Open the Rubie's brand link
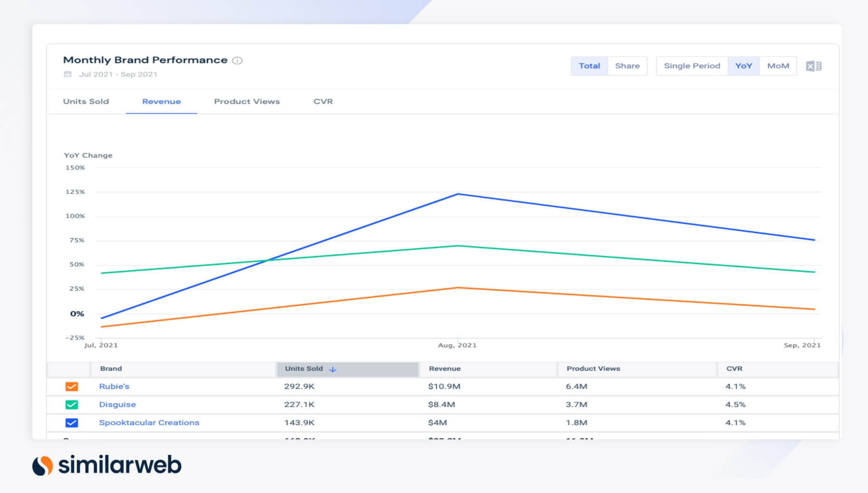The image size is (868, 493). (114, 387)
